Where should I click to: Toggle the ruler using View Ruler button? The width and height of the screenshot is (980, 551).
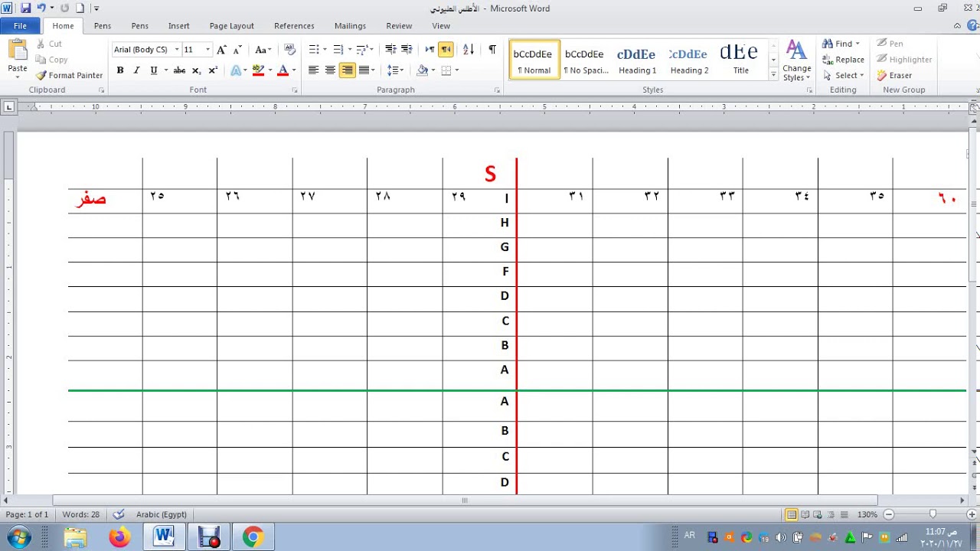[x=974, y=109]
